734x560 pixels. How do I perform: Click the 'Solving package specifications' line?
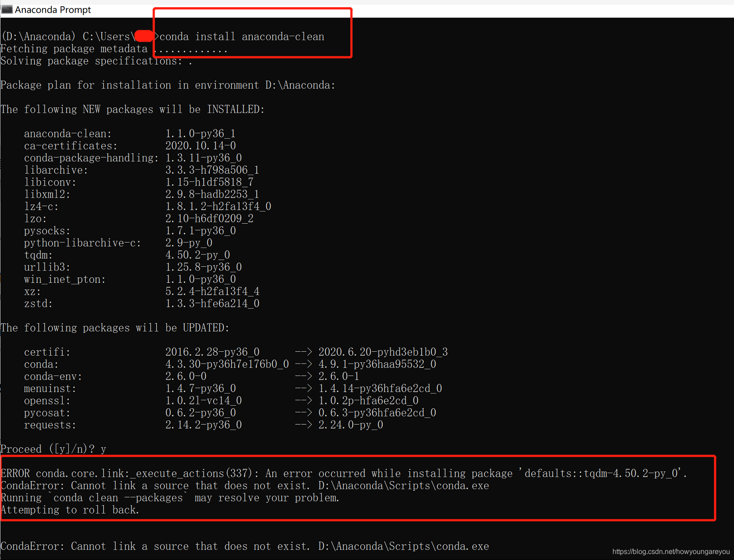tap(97, 61)
